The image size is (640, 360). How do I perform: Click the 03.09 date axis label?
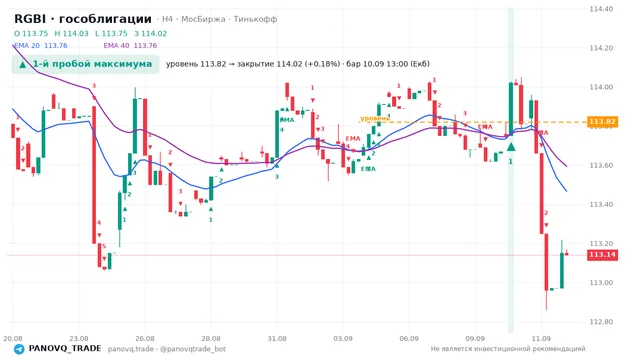point(343,338)
